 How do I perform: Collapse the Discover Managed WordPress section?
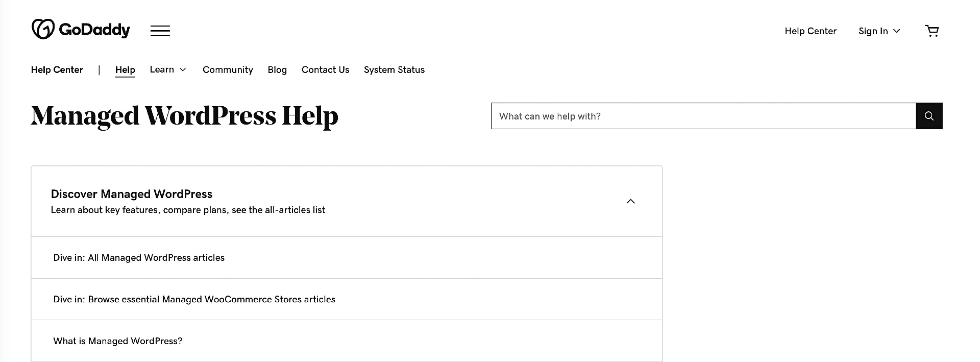coord(630,201)
